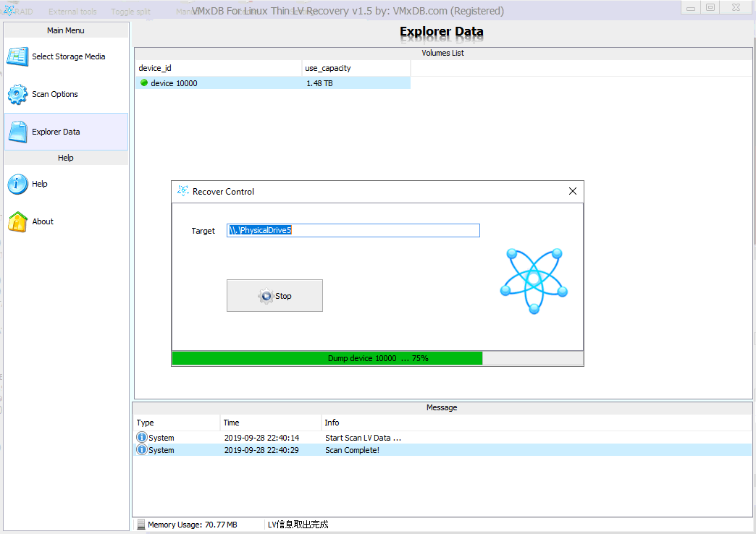
Task: Click the Explorer Data page heading
Action: click(x=442, y=32)
